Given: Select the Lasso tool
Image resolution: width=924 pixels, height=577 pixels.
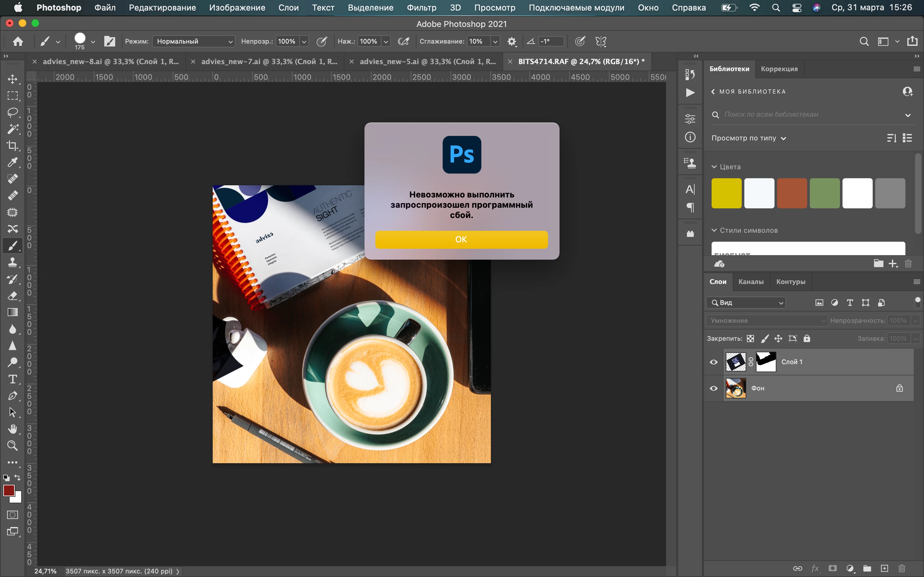Looking at the screenshot, I should point(13,112).
